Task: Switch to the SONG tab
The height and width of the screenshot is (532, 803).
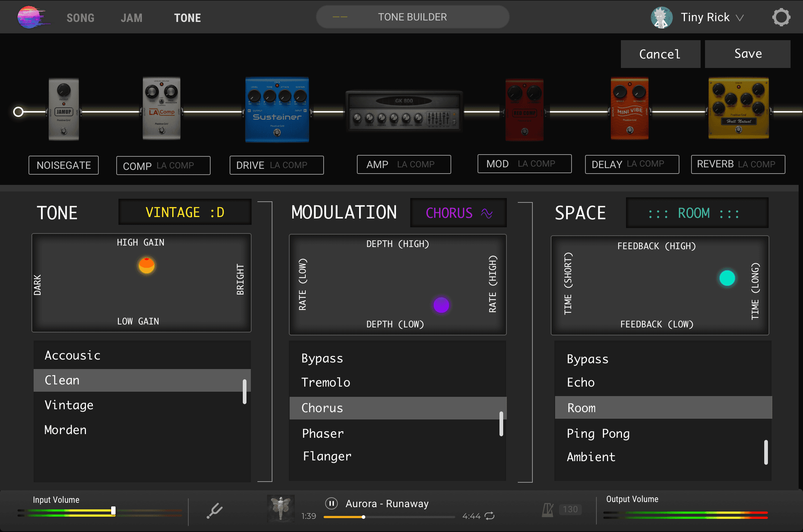Action: tap(80, 18)
